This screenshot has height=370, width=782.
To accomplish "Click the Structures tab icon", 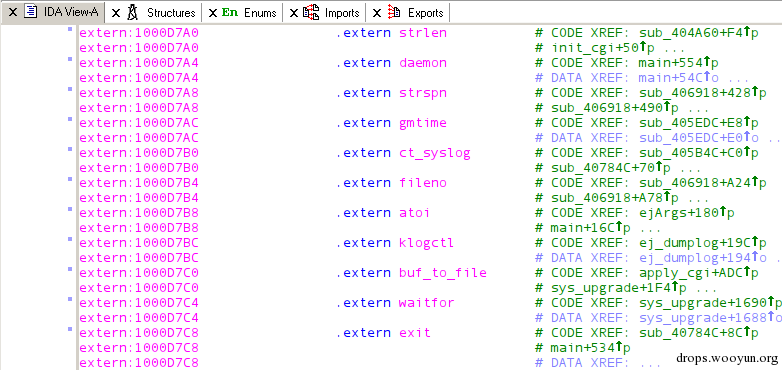I will (x=132, y=12).
